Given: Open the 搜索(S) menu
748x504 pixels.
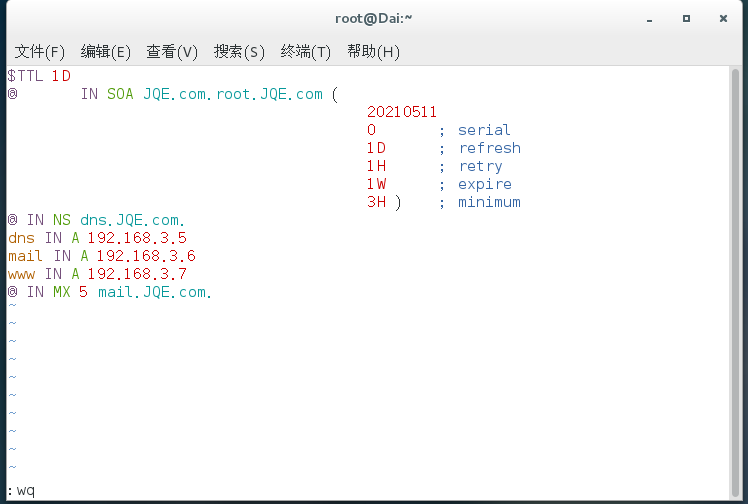Looking at the screenshot, I should [239, 51].
